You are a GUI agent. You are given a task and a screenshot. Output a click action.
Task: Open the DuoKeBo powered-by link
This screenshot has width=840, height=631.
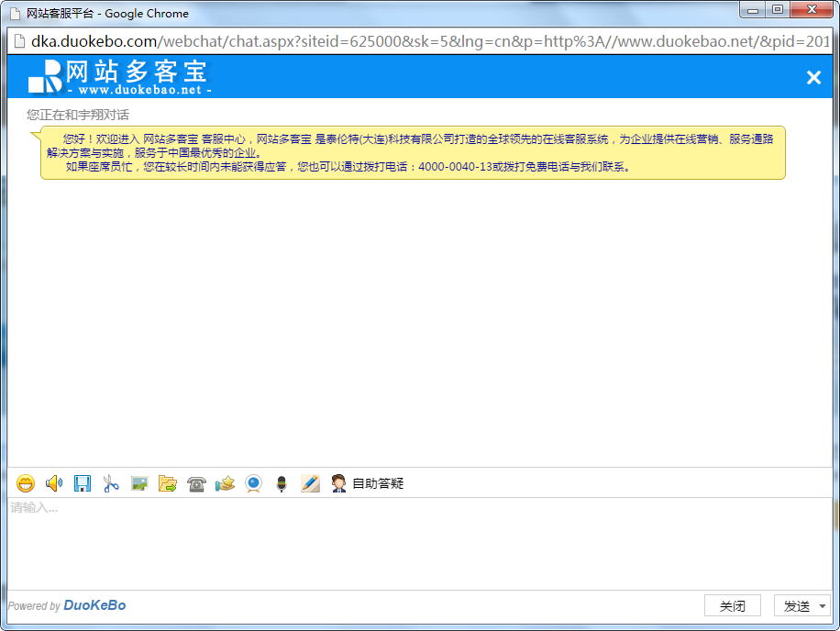click(x=94, y=605)
